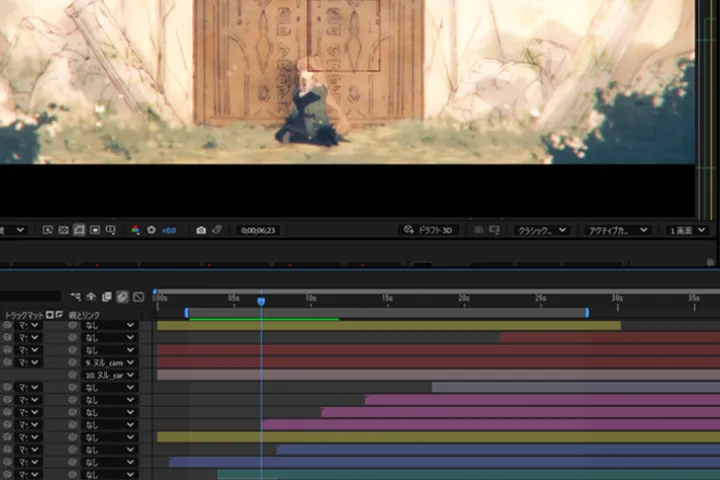The width and height of the screenshot is (720, 480).
Task: Click the extended viewer icon
Action: point(494,230)
